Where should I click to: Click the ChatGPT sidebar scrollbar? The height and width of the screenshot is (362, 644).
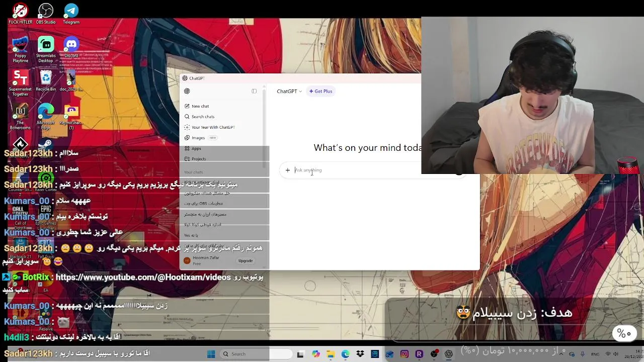coord(264,128)
